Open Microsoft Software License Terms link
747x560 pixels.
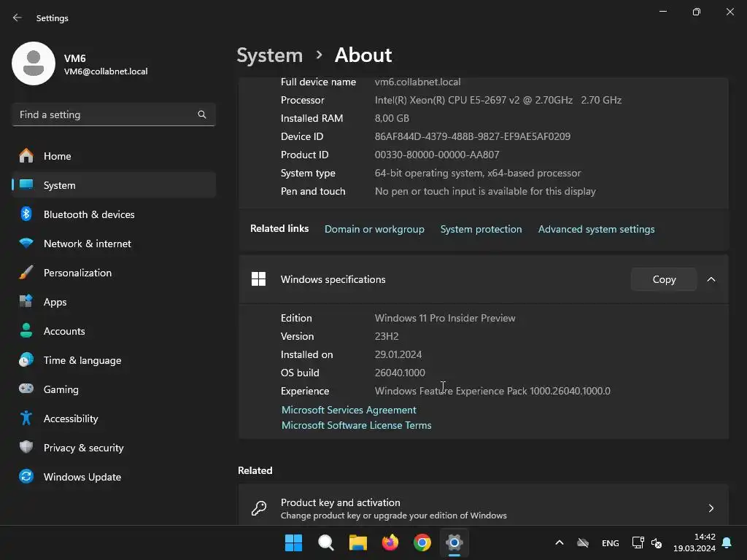356,425
